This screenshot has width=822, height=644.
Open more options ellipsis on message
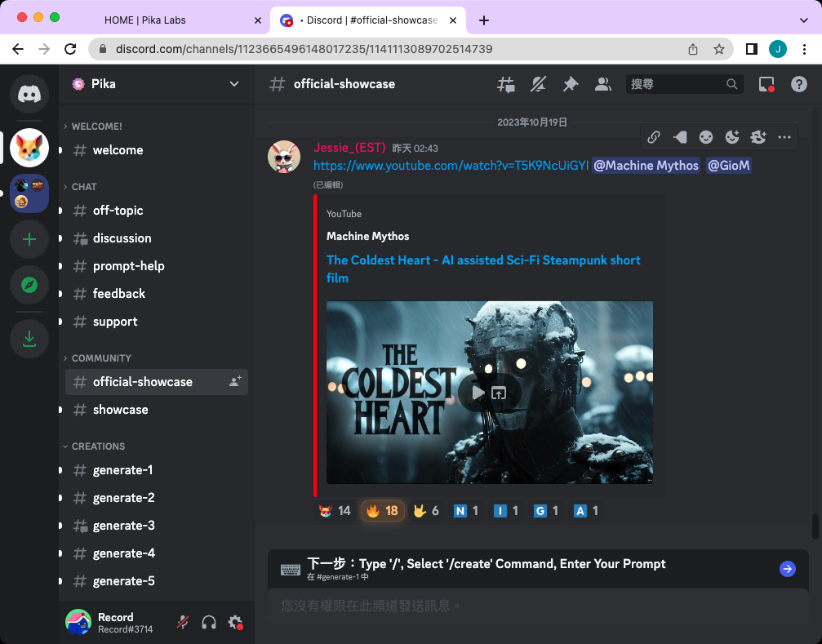coord(784,137)
